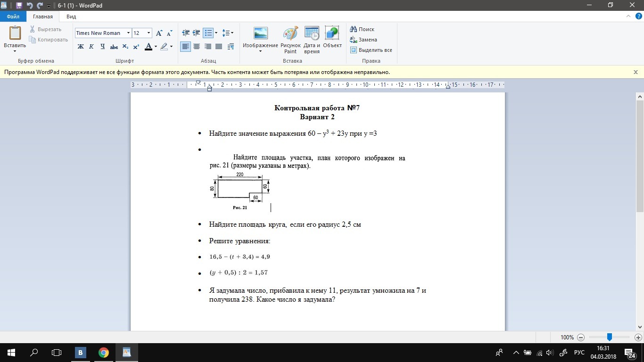644x362 pixels.
Task: Apply the font color A swatch
Action: point(148,47)
